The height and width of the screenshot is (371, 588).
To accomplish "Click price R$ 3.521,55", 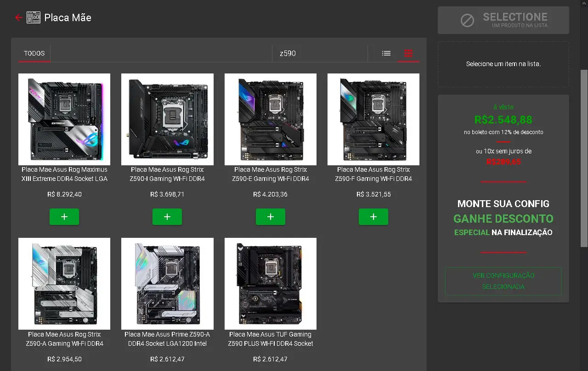I will click(373, 194).
